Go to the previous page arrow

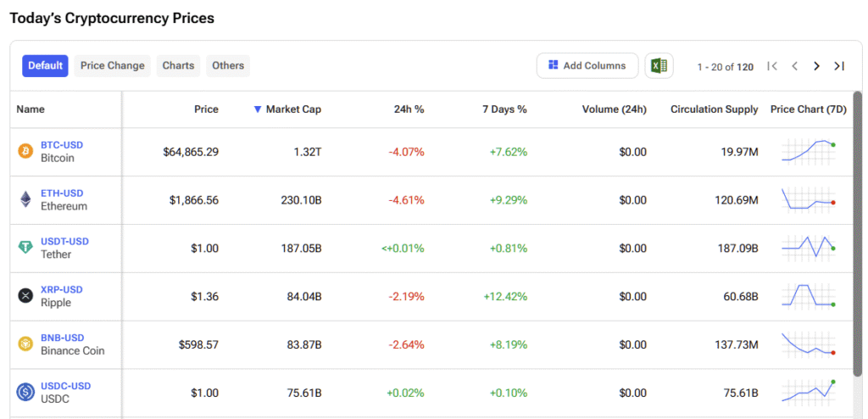794,66
